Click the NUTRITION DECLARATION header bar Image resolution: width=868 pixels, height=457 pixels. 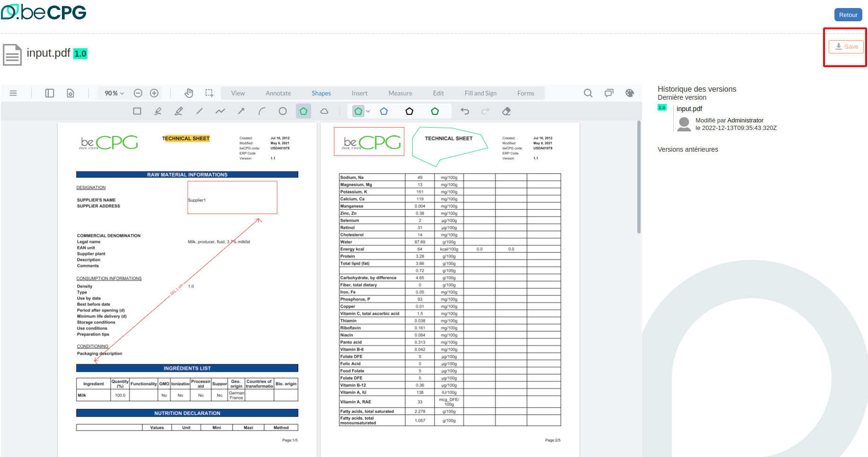click(x=187, y=413)
